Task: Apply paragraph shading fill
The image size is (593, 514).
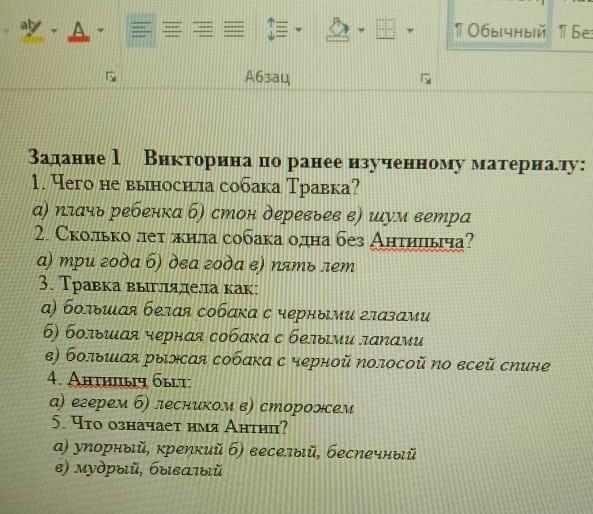Action: tap(337, 30)
